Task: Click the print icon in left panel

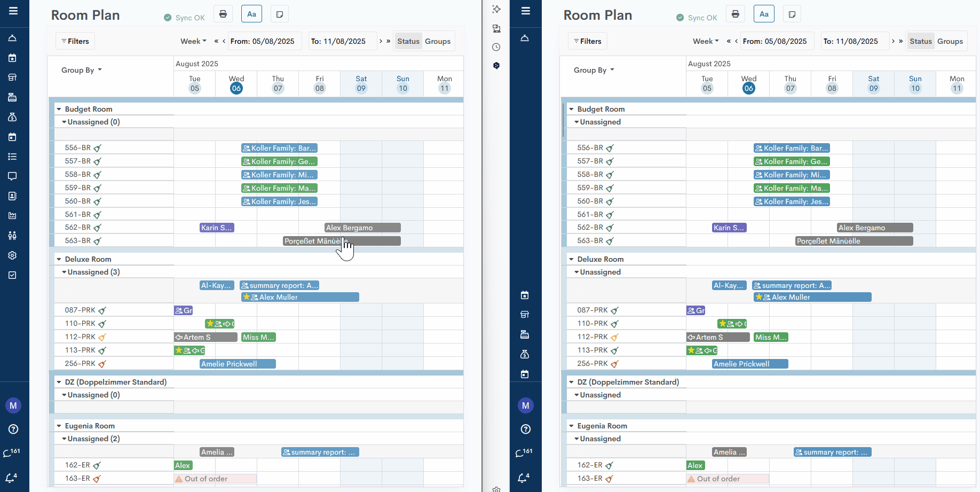Action: tap(223, 14)
